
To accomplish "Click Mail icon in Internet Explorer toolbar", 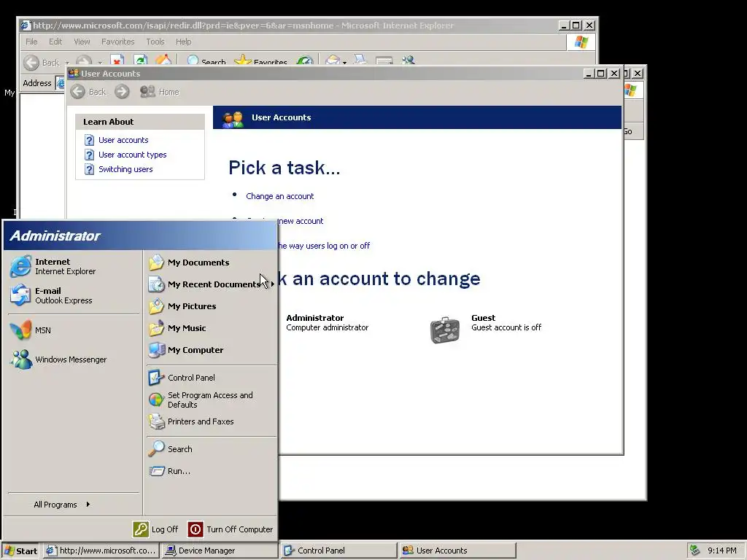I will click(x=333, y=61).
